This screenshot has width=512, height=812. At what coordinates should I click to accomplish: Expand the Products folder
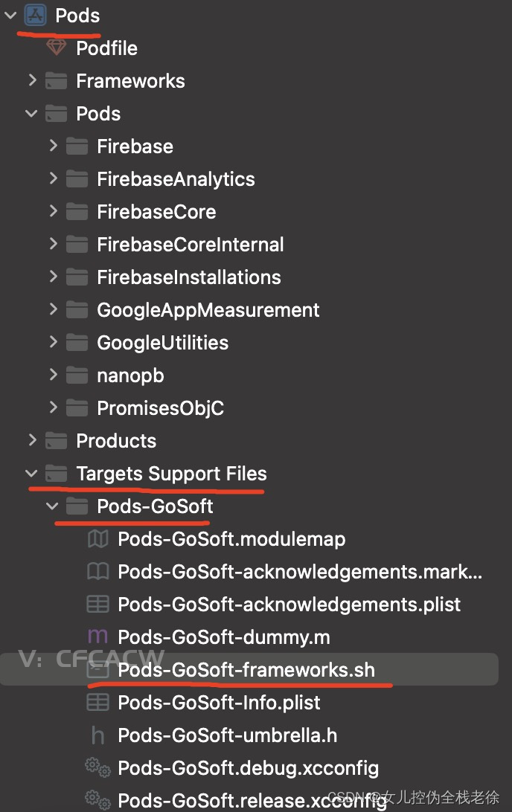32,440
